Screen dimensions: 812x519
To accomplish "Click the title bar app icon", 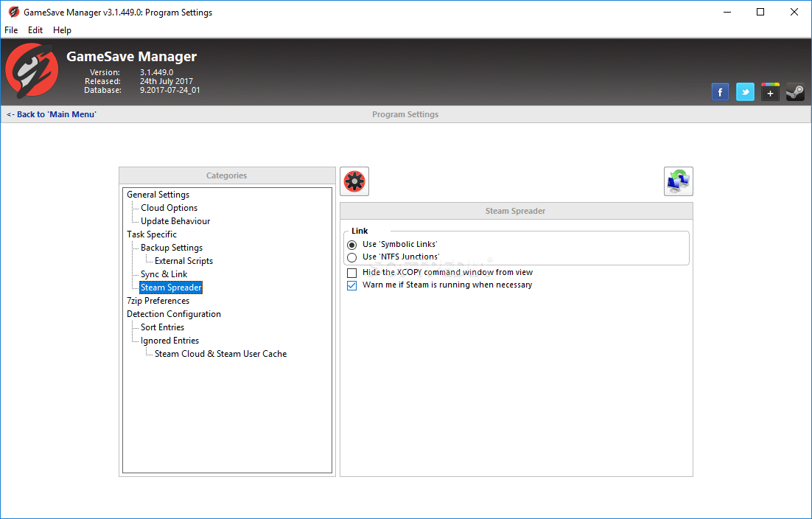I will pyautogui.click(x=13, y=12).
